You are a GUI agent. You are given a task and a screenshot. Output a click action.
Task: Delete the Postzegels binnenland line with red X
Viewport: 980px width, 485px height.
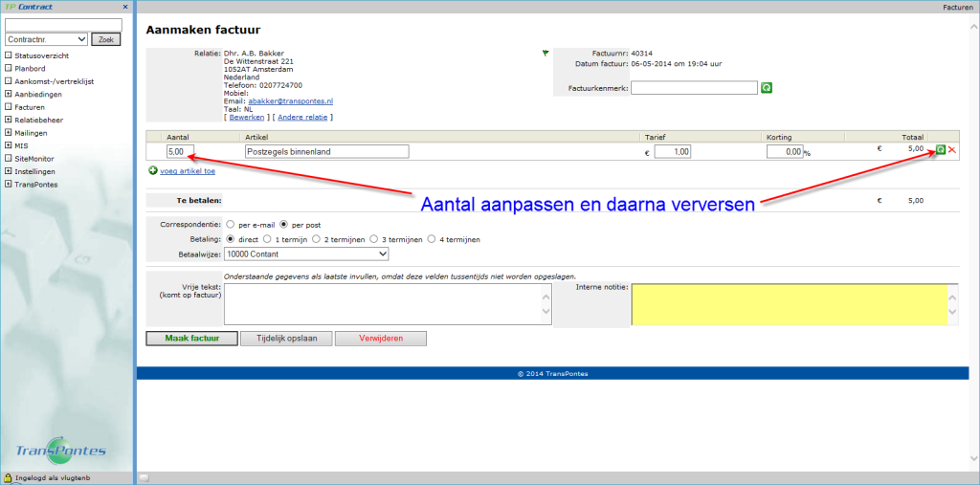[x=951, y=150]
